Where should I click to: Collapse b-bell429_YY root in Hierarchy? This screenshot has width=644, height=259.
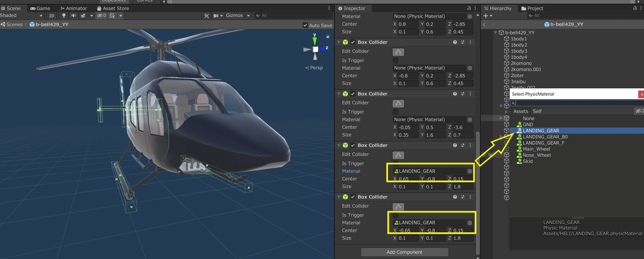click(495, 33)
